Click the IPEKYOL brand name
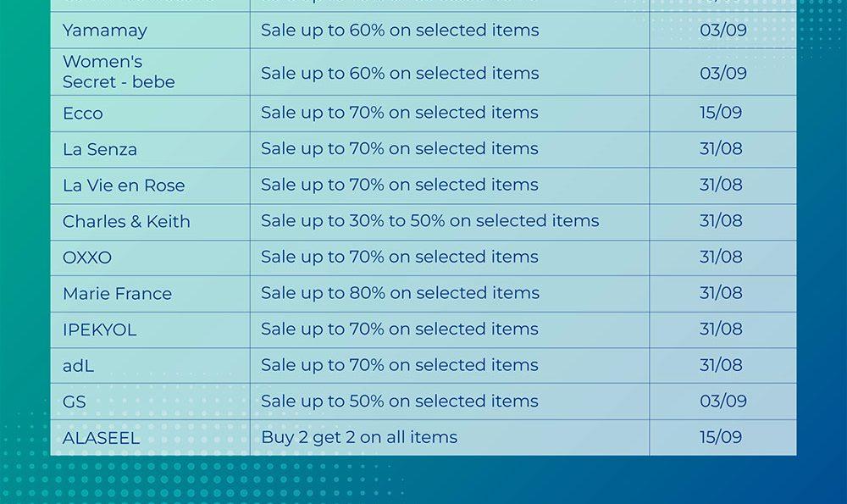This screenshot has height=504, width=847. (99, 330)
